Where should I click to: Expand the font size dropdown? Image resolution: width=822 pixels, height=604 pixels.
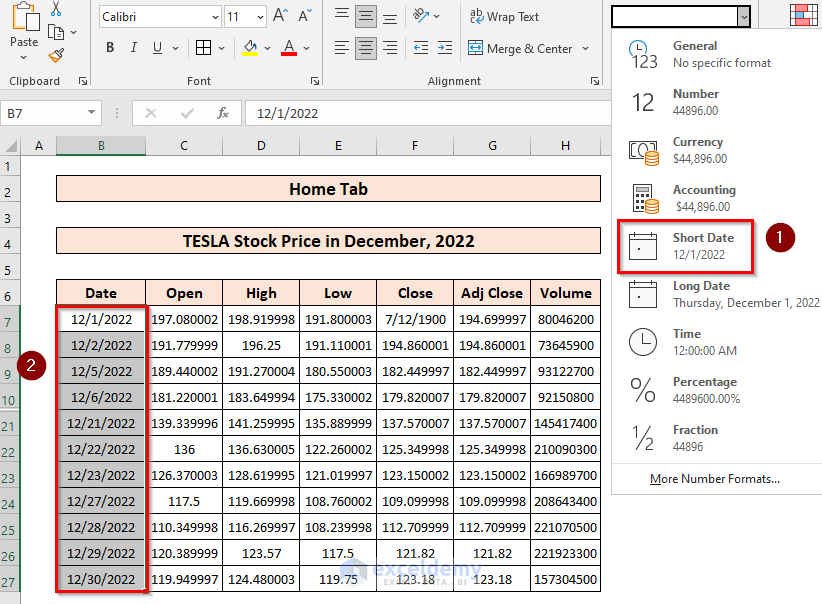click(260, 17)
